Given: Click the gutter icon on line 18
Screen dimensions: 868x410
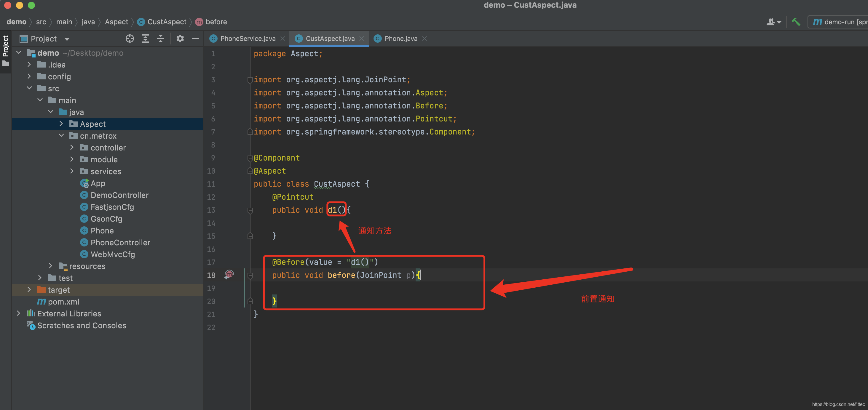Looking at the screenshot, I should click(229, 275).
